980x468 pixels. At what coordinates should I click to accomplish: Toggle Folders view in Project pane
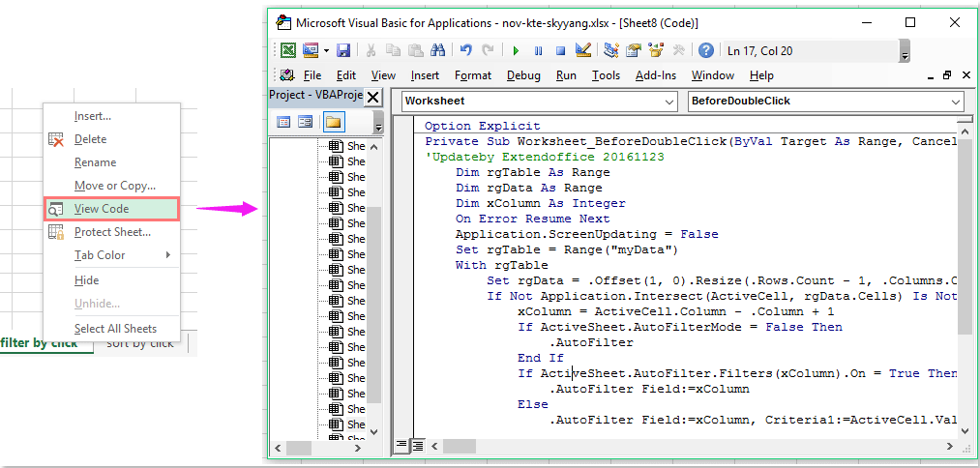click(x=333, y=122)
